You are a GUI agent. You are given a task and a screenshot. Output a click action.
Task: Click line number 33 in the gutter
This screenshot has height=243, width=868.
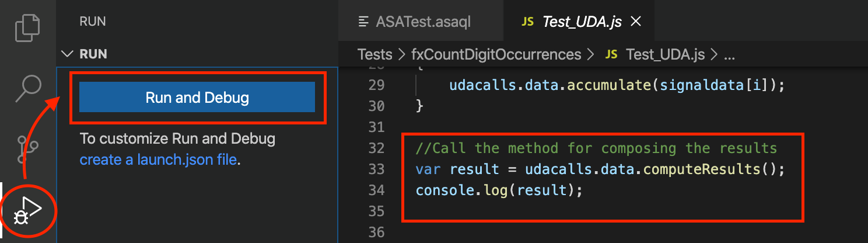tap(376, 169)
